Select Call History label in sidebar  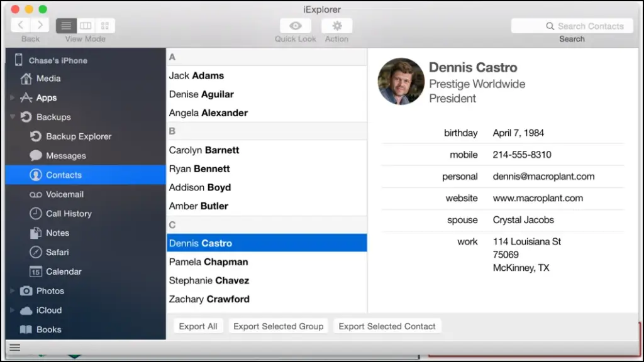(x=69, y=214)
